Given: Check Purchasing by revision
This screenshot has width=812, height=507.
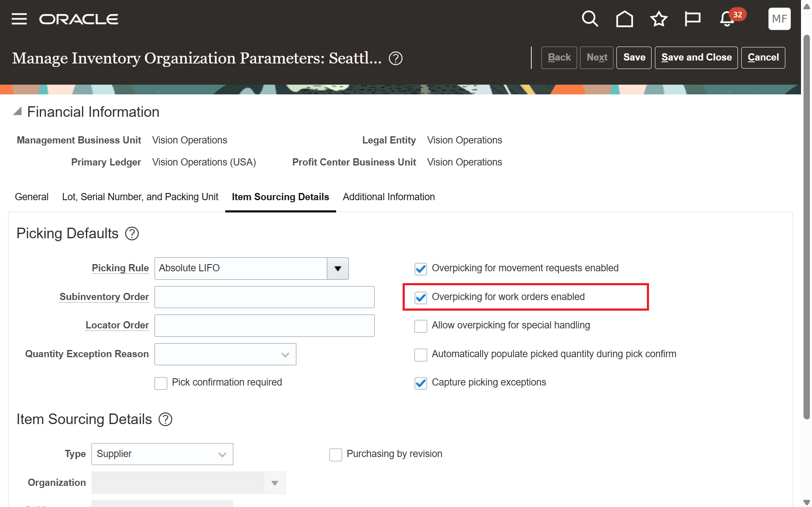Looking at the screenshot, I should 336,455.
